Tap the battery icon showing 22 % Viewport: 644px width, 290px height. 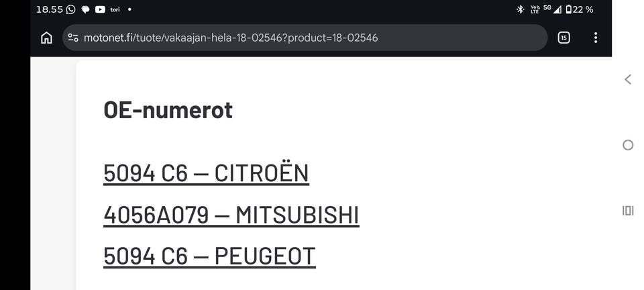pyautogui.click(x=569, y=9)
